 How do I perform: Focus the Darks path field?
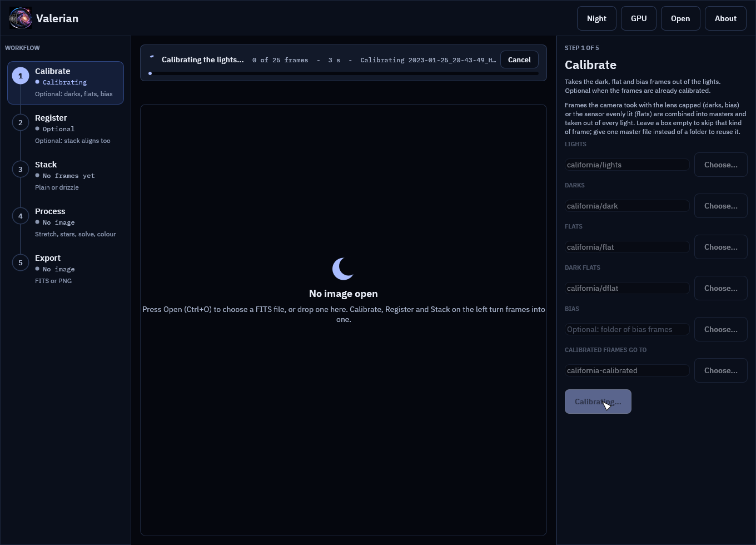(x=627, y=206)
